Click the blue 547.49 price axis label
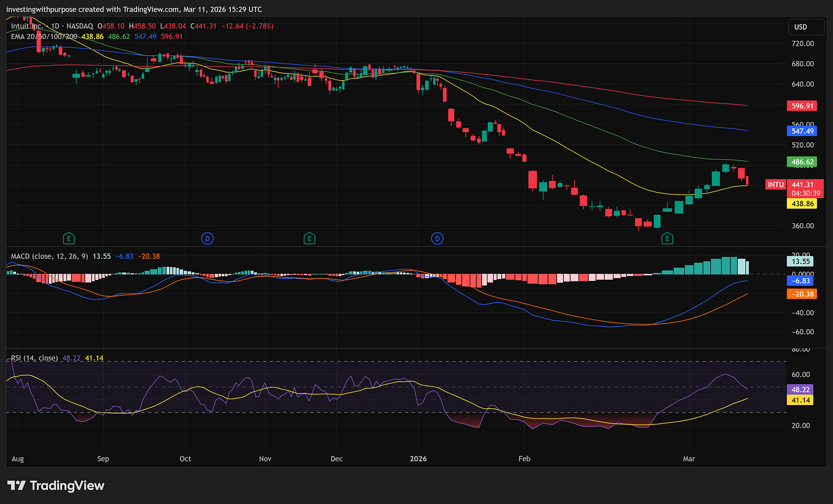Image resolution: width=833 pixels, height=504 pixels. pos(803,131)
